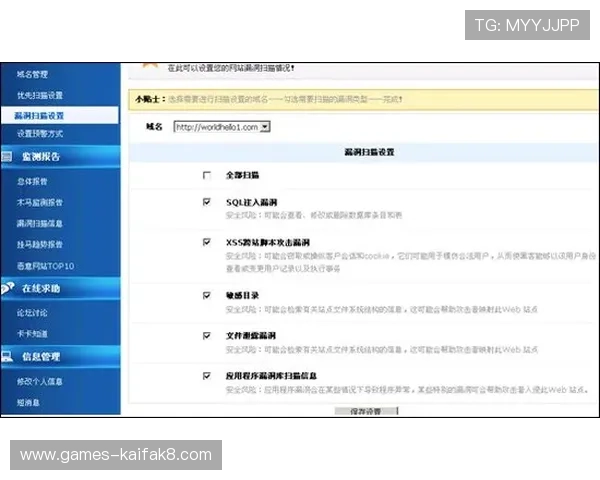The width and height of the screenshot is (600, 480).
Task: Click the 监测报告 section icon
Action: pyautogui.click(x=7, y=157)
